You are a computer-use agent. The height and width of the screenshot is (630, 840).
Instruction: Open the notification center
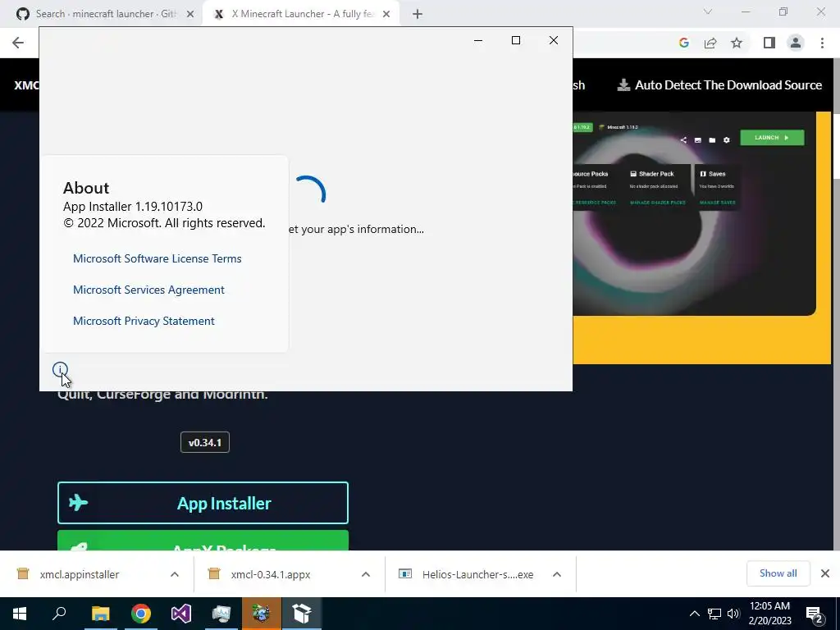tap(815, 614)
